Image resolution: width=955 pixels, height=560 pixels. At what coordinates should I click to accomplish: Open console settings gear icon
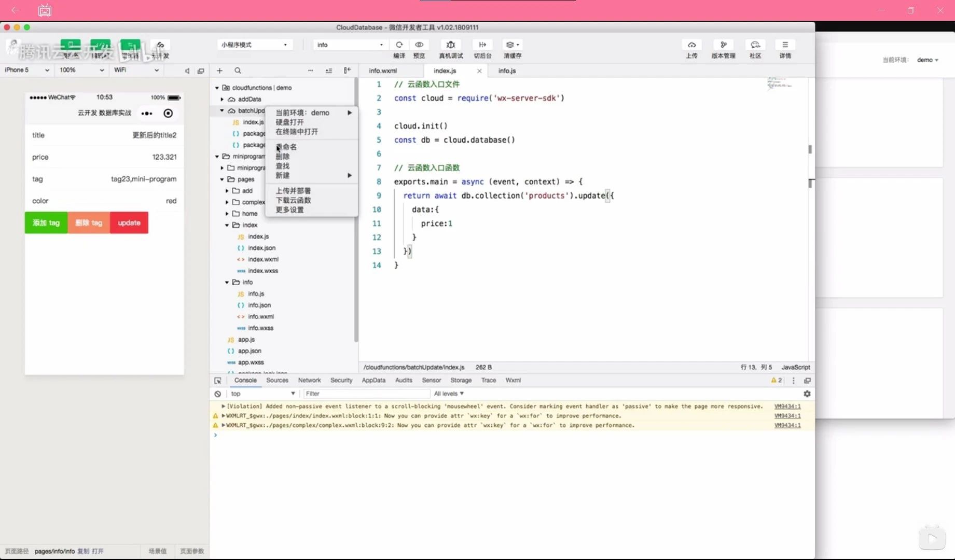(807, 394)
